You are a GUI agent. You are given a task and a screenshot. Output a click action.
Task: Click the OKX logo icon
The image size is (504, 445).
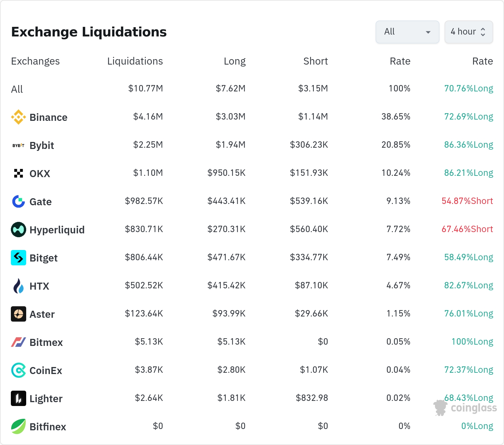[19, 173]
